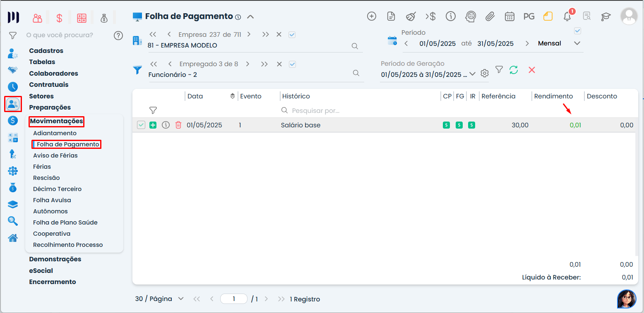Open the calendar icon in top toolbar
The height and width of the screenshot is (313, 644).
[509, 17]
